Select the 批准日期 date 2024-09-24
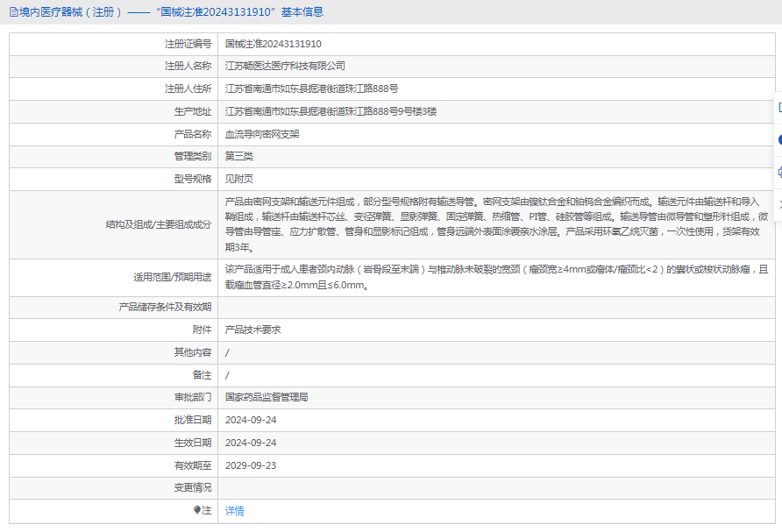 pos(251,420)
